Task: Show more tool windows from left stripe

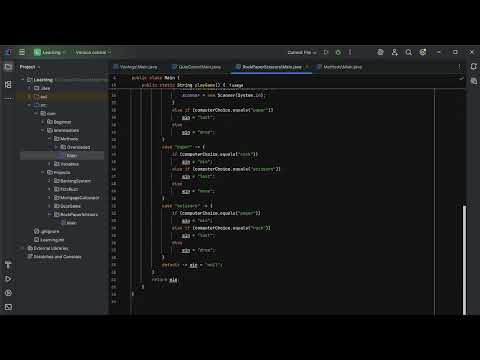Action: 8,98
